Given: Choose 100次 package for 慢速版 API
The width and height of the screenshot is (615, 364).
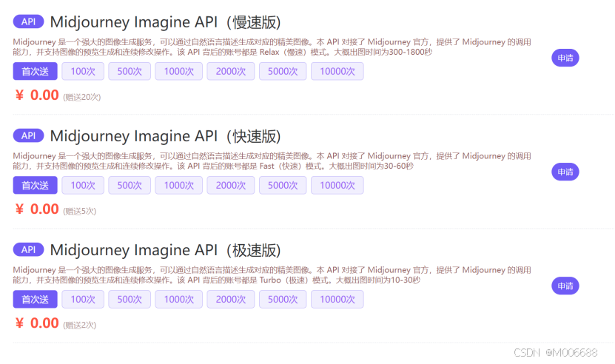Looking at the screenshot, I should (83, 71).
